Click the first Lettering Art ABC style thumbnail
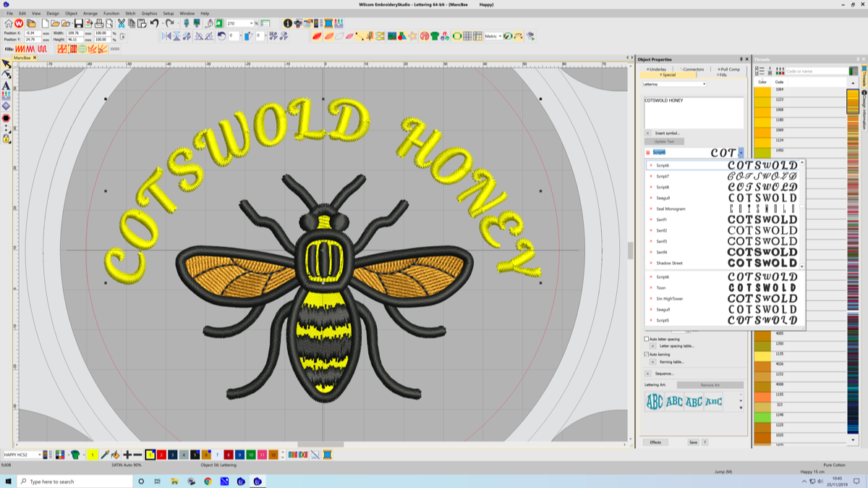868x488 pixels. pos(655,401)
